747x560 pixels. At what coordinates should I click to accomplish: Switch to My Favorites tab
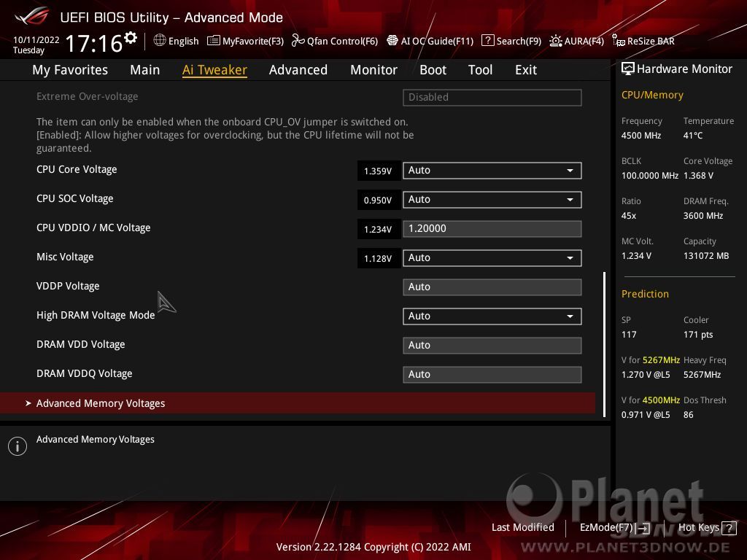(70, 70)
